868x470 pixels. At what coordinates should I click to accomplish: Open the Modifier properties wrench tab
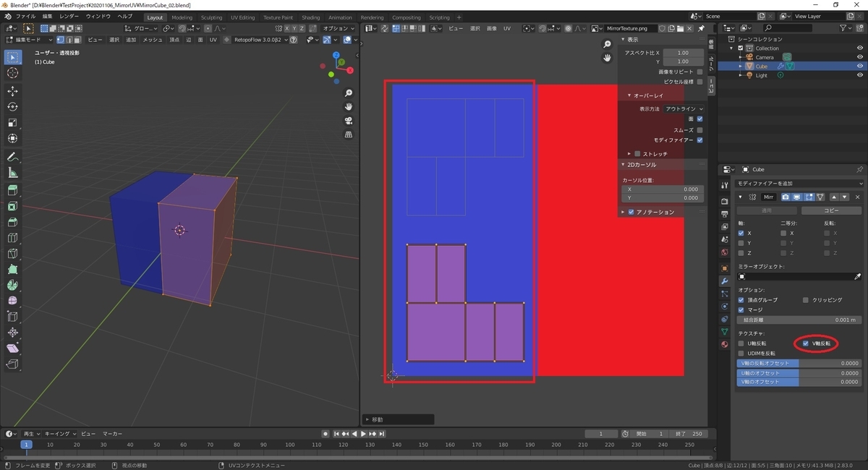725,281
